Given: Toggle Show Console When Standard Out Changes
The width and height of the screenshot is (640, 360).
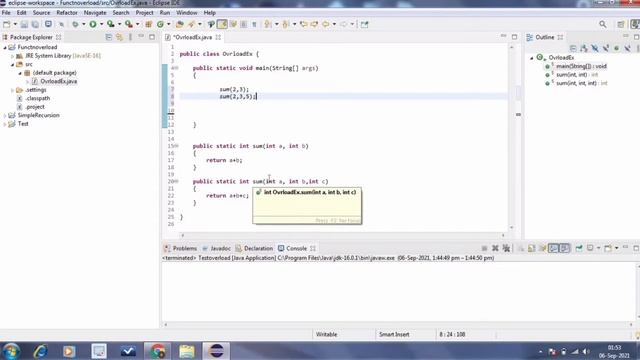Looking at the screenshot, I should (x=553, y=248).
